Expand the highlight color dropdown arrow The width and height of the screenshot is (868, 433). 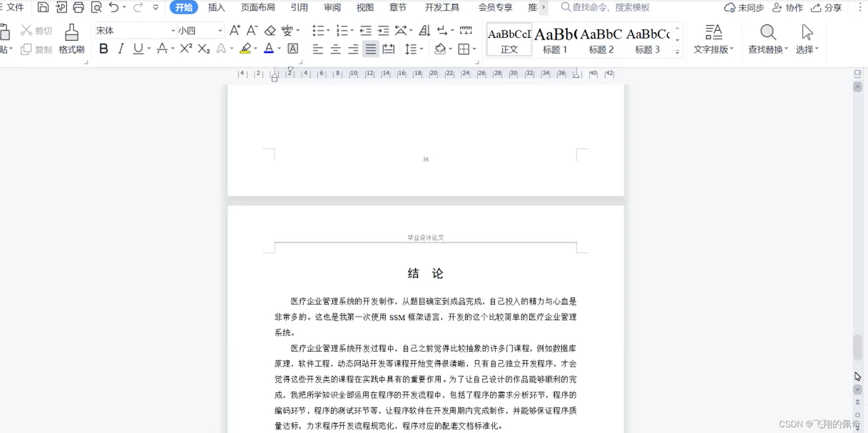click(x=255, y=48)
